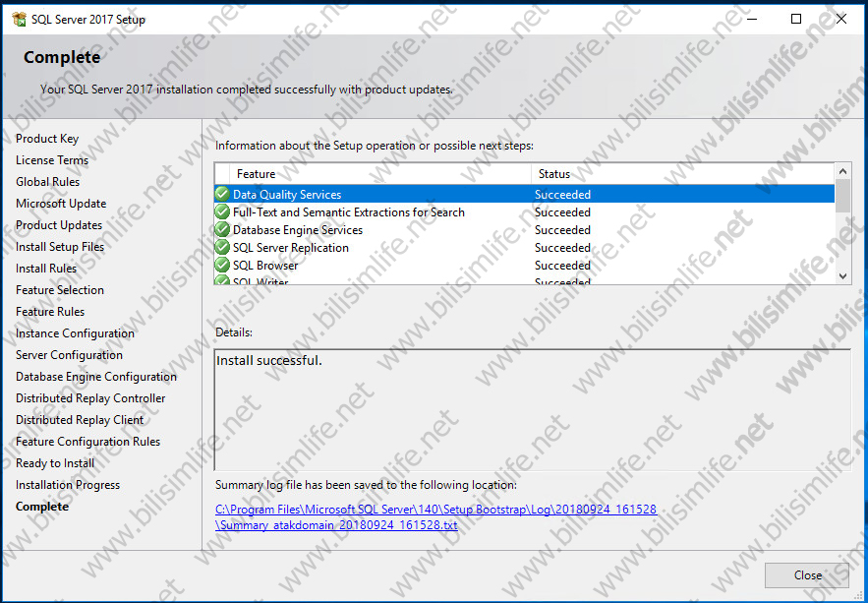
Task: Click the bold Complete step in sidebar
Action: click(x=42, y=506)
